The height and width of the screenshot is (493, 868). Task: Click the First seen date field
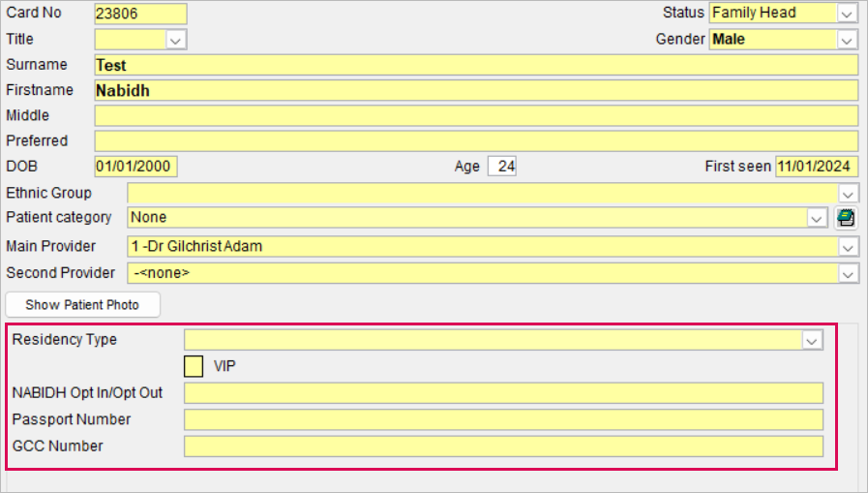pos(817,167)
